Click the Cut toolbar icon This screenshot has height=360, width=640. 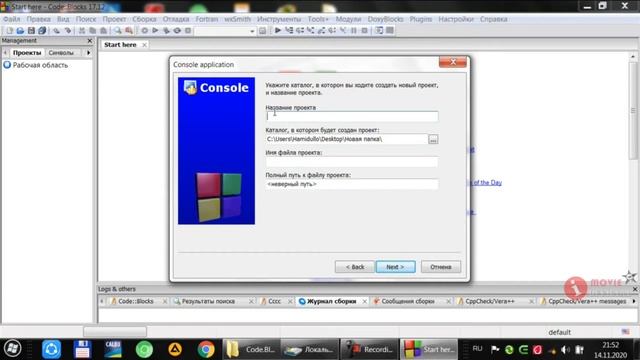[82, 31]
